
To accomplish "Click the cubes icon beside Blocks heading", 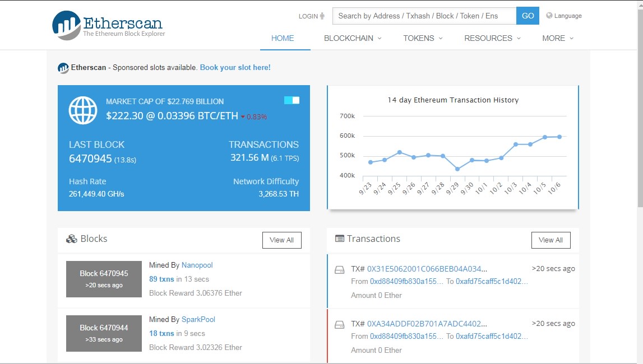I will click(x=72, y=239).
